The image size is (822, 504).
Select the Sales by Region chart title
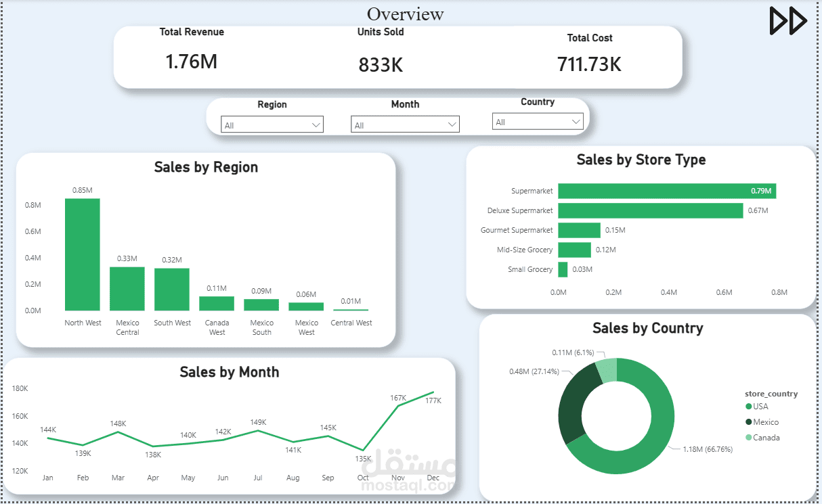coord(206,167)
